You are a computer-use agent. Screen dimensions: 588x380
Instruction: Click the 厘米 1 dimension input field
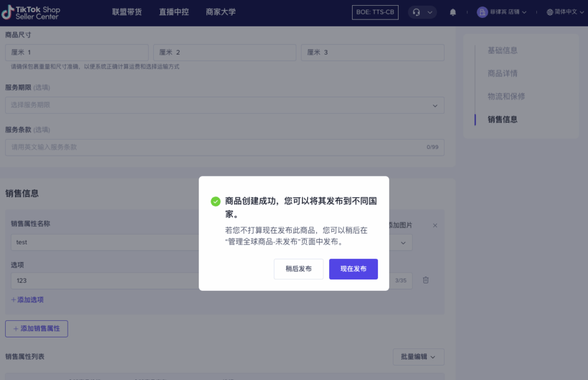click(76, 52)
